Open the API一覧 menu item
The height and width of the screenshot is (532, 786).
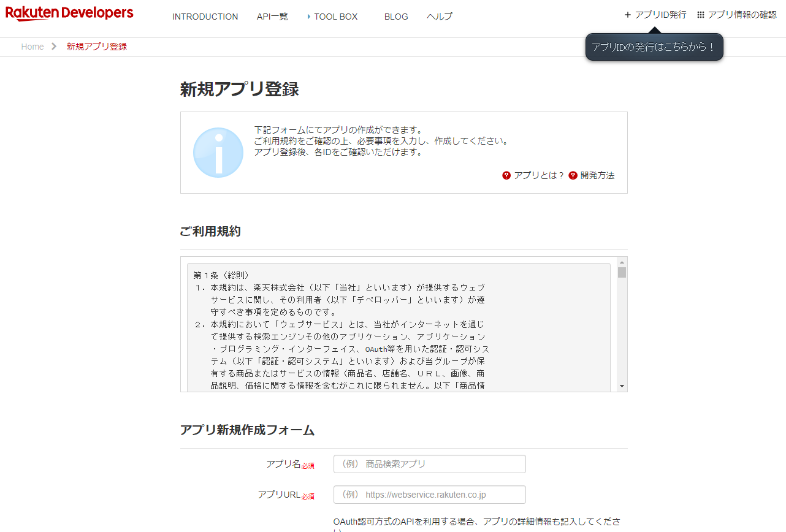pyautogui.click(x=272, y=17)
